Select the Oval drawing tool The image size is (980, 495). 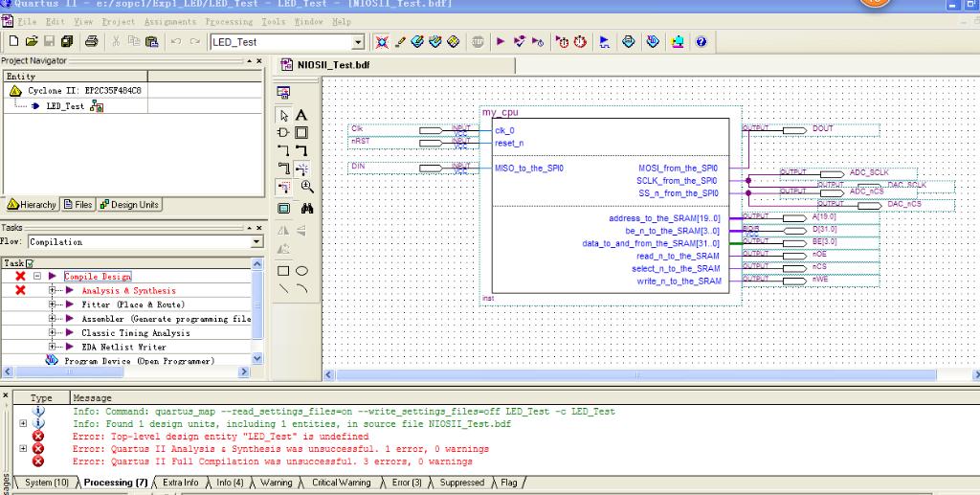(x=301, y=271)
